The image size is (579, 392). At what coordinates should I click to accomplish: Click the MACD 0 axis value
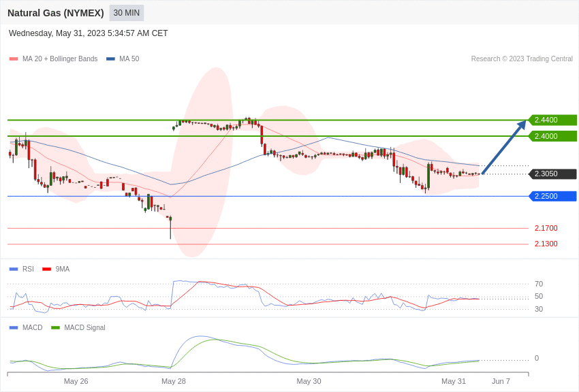click(x=537, y=358)
